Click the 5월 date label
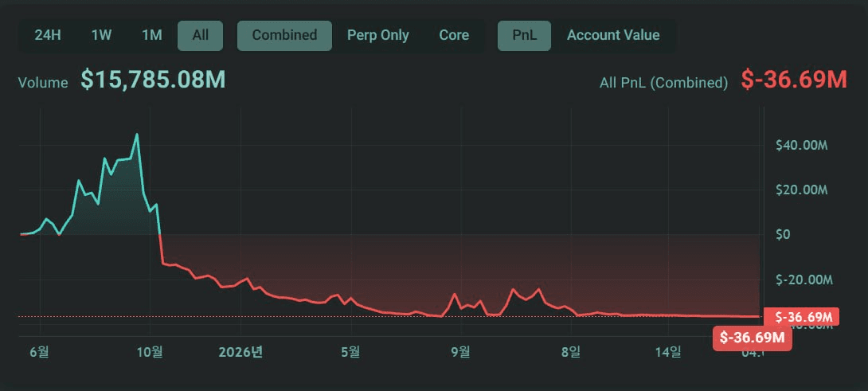 tap(351, 352)
